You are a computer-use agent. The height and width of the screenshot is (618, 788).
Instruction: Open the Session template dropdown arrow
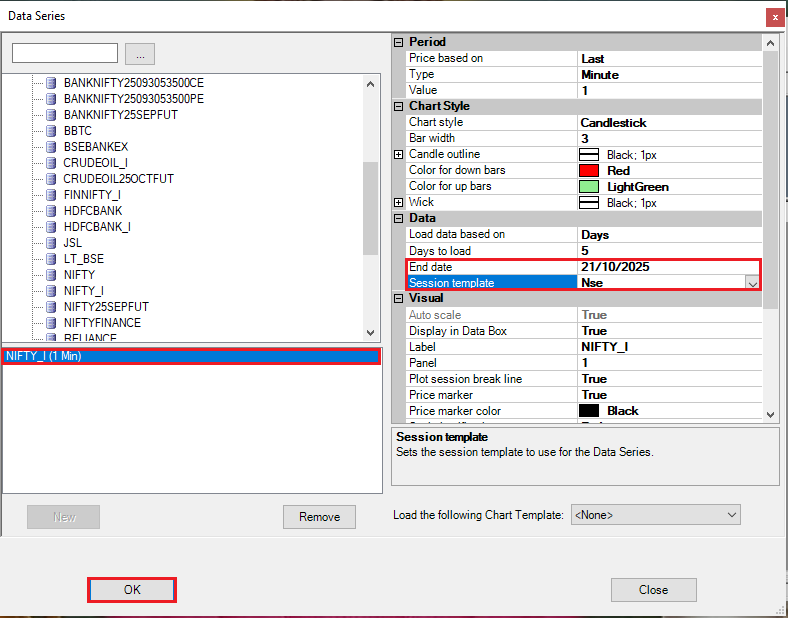pyautogui.click(x=752, y=283)
